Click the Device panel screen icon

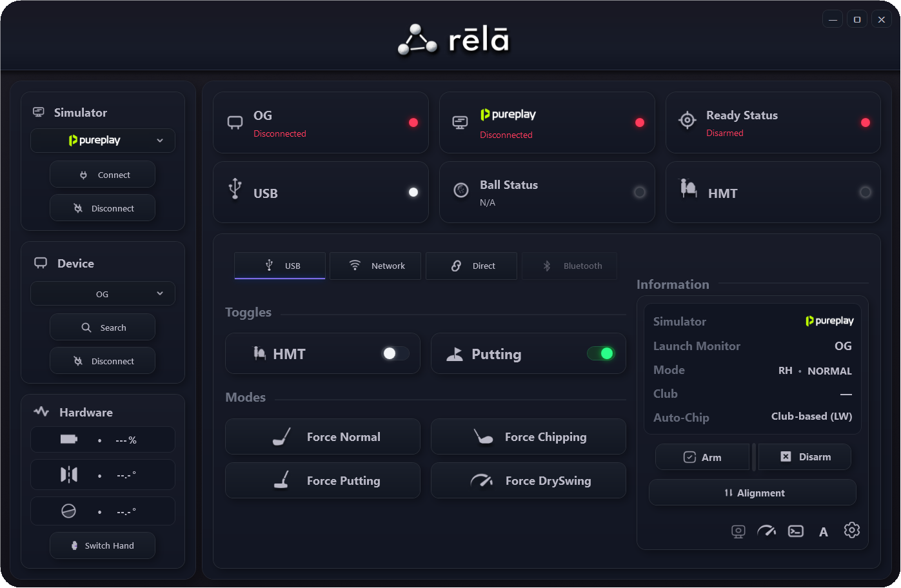pyautogui.click(x=41, y=263)
